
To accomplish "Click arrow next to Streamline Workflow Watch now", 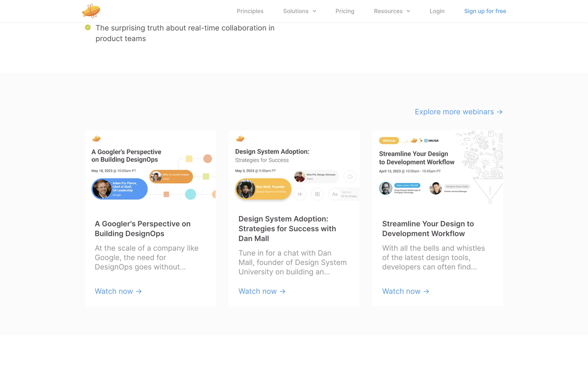I will [426, 291].
